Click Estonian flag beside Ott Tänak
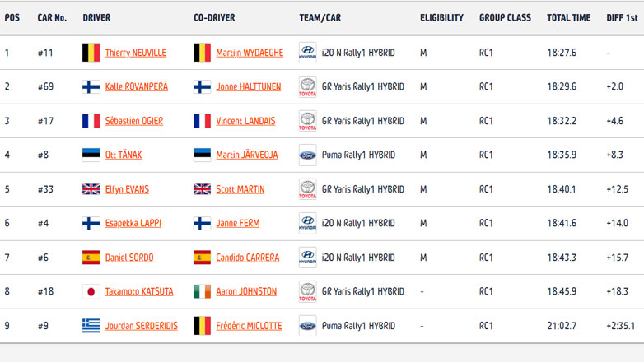 click(x=91, y=155)
